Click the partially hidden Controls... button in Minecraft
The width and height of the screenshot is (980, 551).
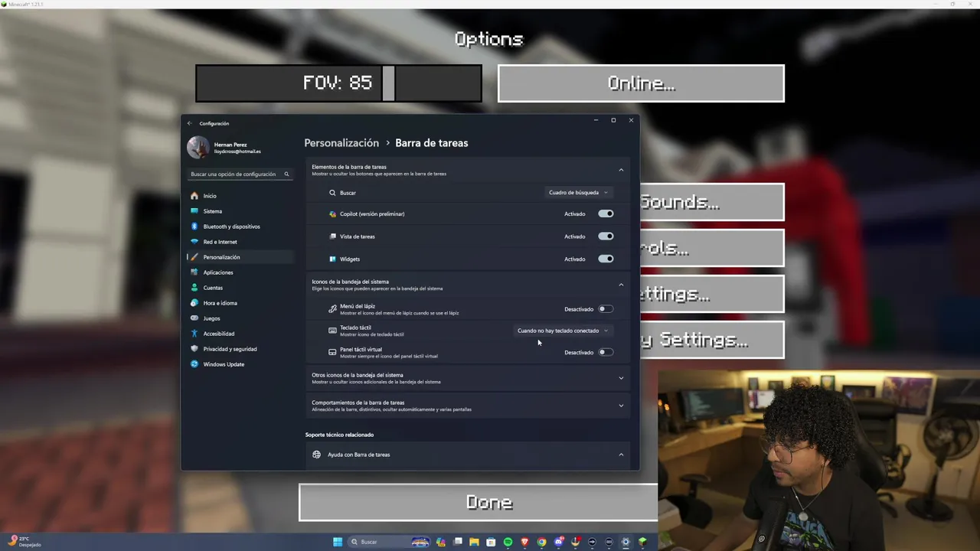(x=712, y=248)
